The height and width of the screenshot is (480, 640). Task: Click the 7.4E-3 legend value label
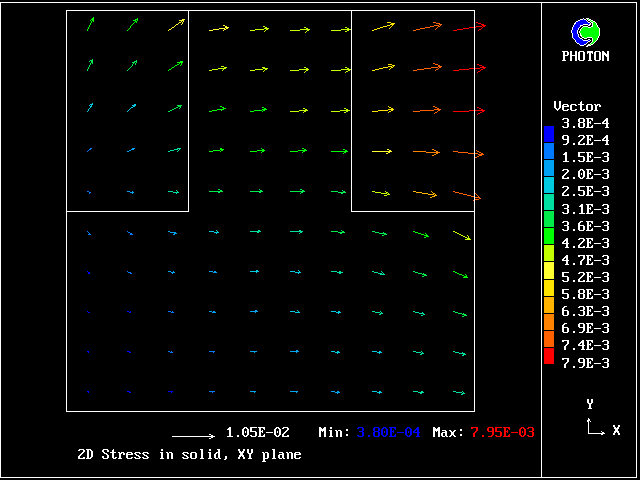click(585, 345)
